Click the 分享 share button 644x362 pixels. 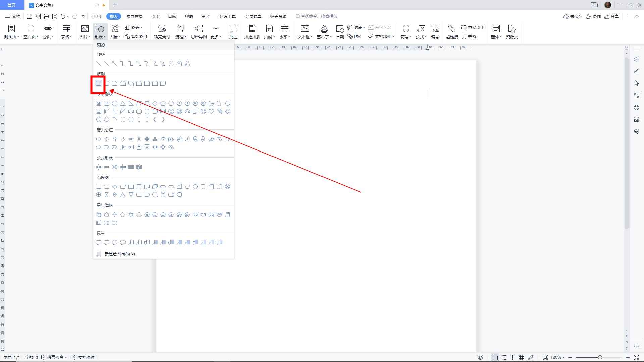(x=611, y=16)
